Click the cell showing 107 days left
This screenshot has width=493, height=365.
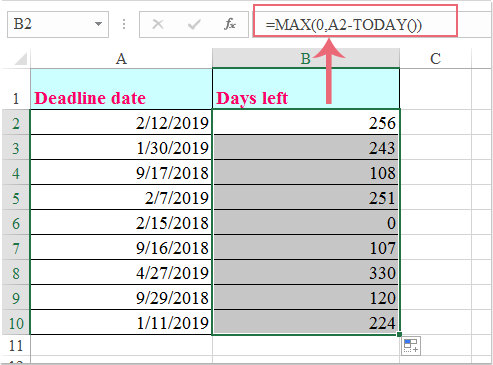click(306, 247)
